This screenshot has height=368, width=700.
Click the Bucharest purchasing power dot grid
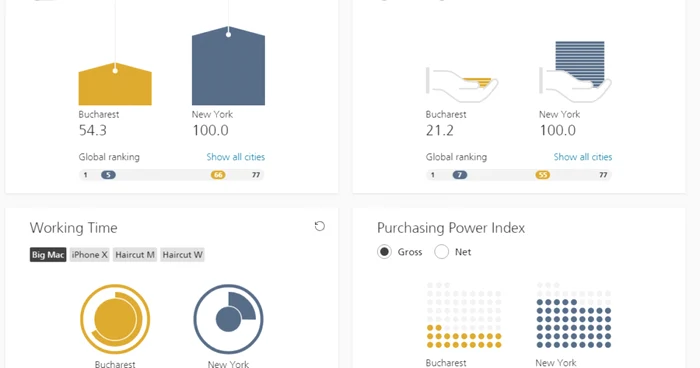(x=464, y=315)
